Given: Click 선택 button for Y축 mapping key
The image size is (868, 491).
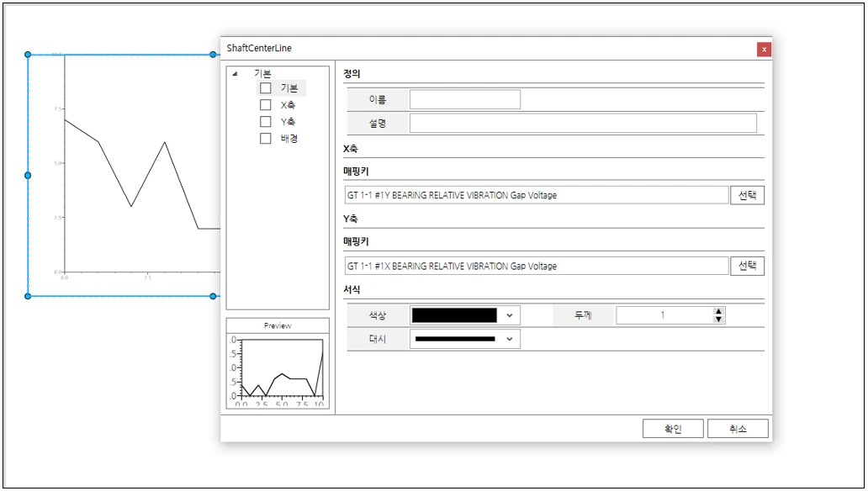Looking at the screenshot, I should point(748,266).
